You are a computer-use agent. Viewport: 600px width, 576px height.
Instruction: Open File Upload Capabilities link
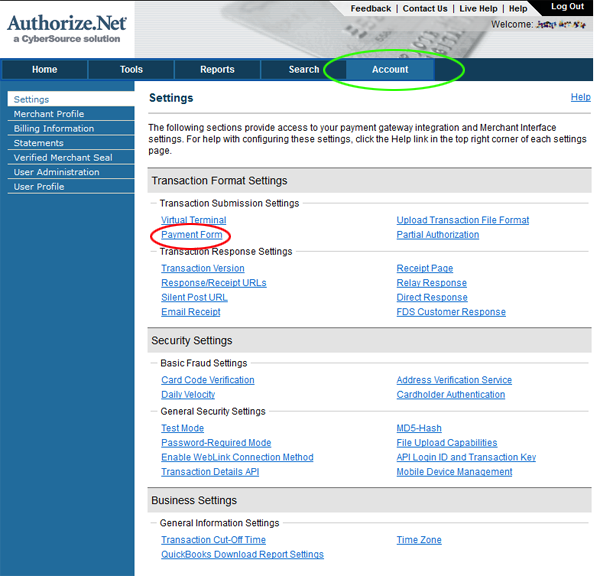click(x=447, y=443)
